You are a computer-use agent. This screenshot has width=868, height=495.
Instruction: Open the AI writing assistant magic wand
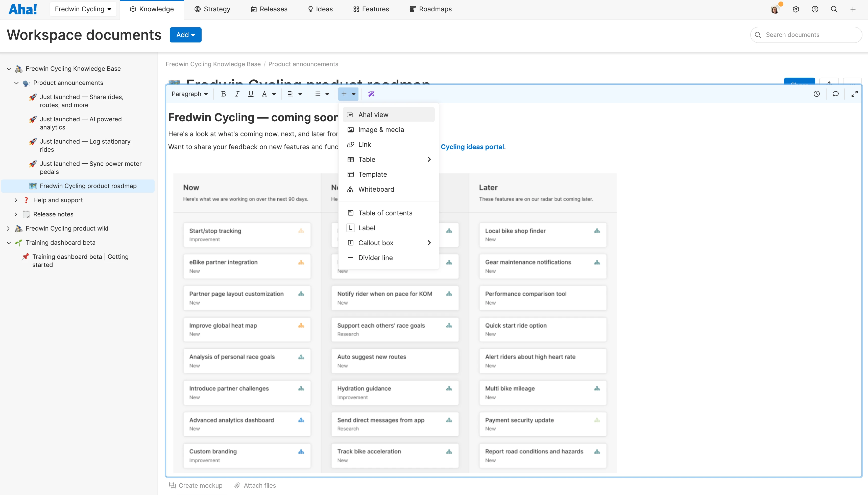coord(371,94)
